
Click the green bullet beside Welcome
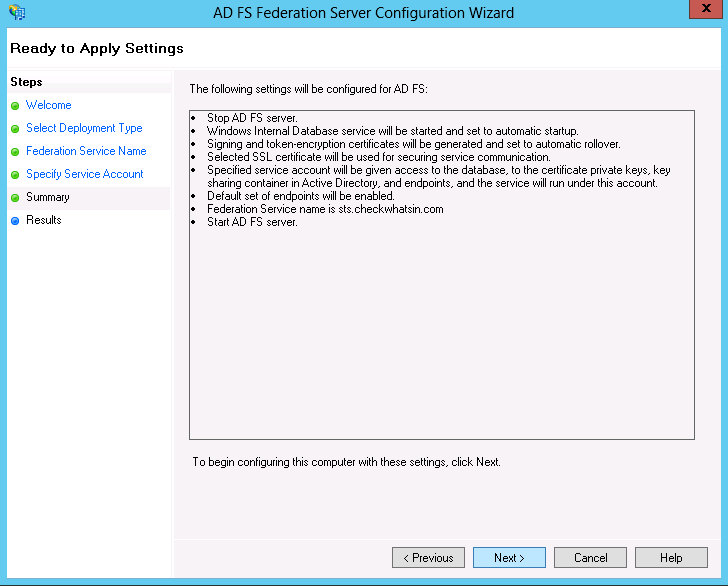(x=15, y=106)
